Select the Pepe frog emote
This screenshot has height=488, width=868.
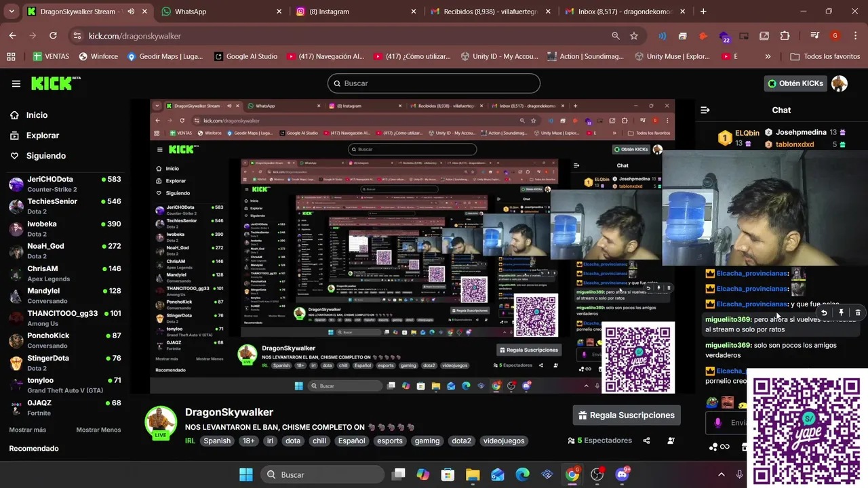coord(712,402)
